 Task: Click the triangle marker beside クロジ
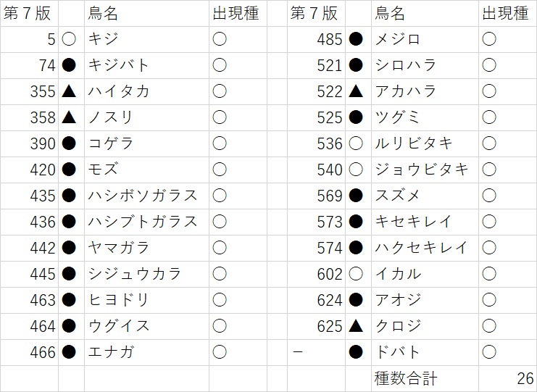pyautogui.click(x=356, y=326)
